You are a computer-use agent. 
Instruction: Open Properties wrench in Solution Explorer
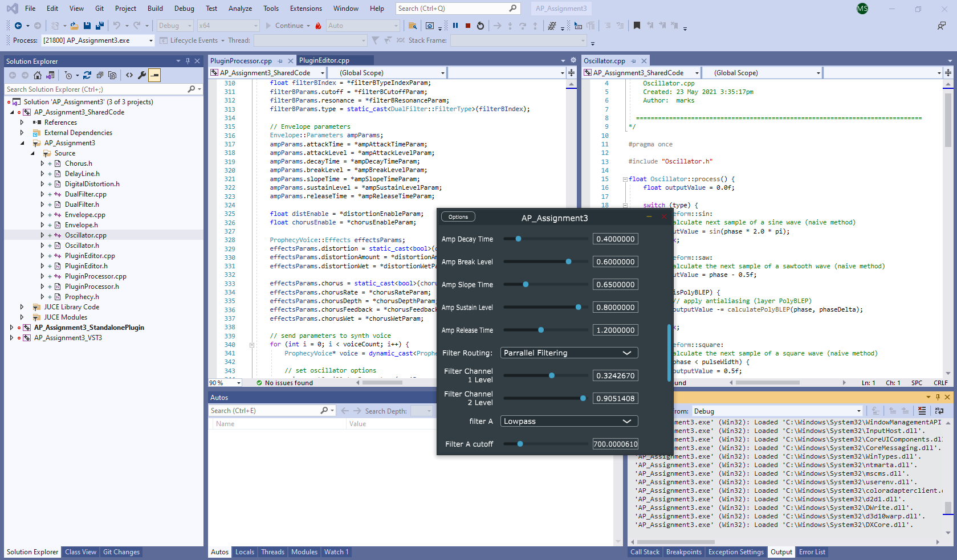click(x=142, y=75)
